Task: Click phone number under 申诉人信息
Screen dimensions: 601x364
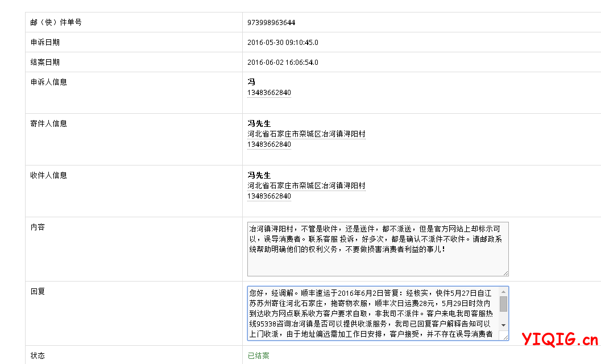Action: (269, 93)
